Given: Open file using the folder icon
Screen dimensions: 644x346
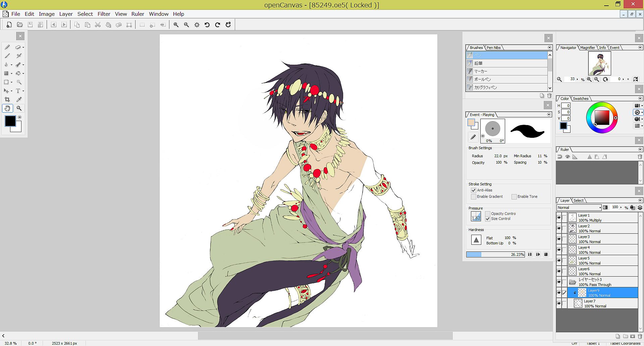Looking at the screenshot, I should [20, 25].
